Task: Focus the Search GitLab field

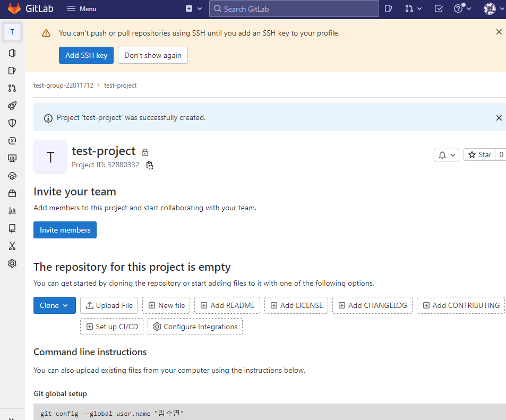Action: click(x=294, y=8)
